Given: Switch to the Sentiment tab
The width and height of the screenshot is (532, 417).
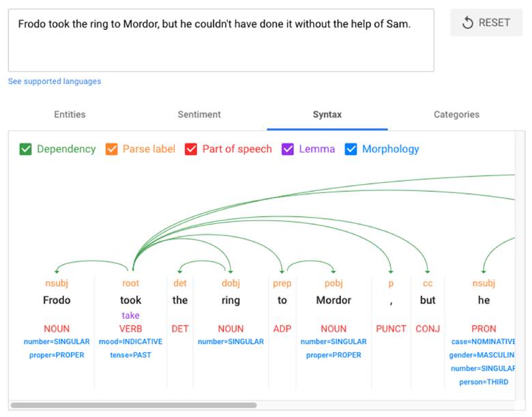Looking at the screenshot, I should click(199, 115).
